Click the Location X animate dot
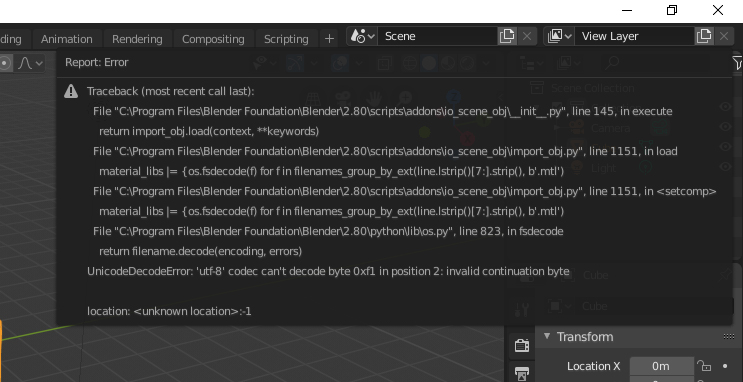743x382 pixels. coord(725,366)
